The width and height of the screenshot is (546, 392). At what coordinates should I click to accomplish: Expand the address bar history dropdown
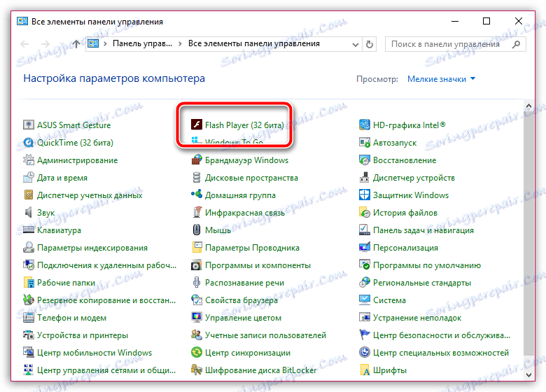[x=355, y=44]
